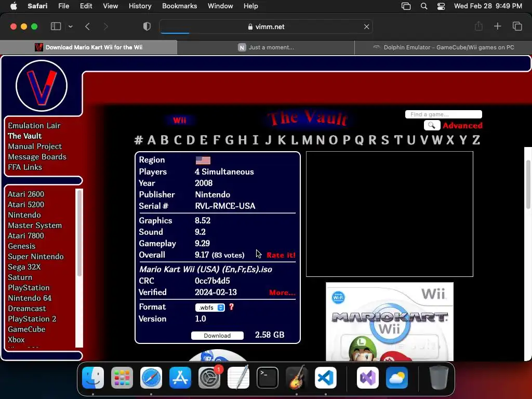
Task: Select PlayStation 2 in the system list
Action: 32,319
